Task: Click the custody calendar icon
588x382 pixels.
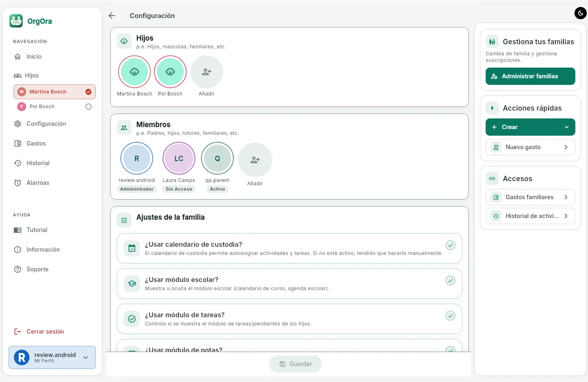Action: [x=132, y=248]
